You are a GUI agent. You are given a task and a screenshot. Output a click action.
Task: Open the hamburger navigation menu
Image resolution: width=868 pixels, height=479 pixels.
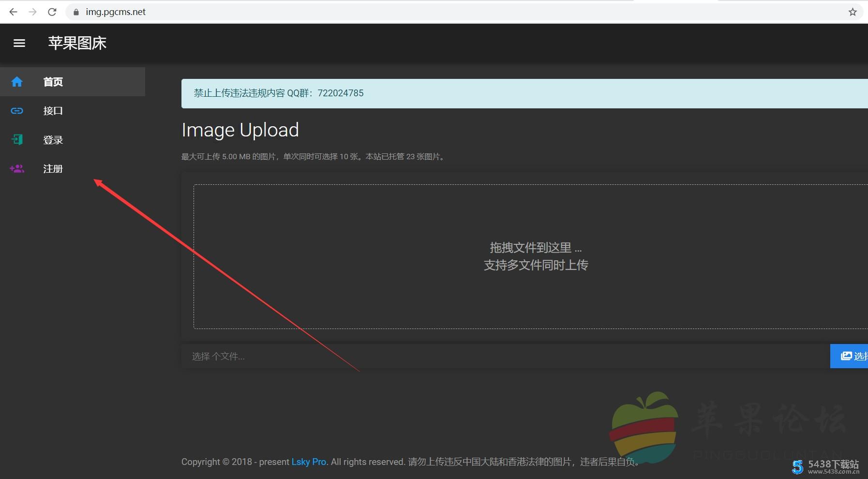[x=19, y=43]
